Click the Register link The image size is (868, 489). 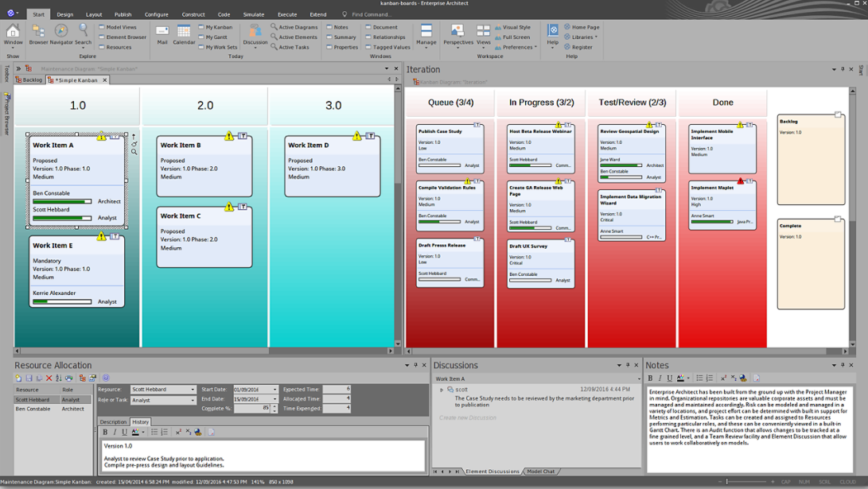[x=578, y=47]
